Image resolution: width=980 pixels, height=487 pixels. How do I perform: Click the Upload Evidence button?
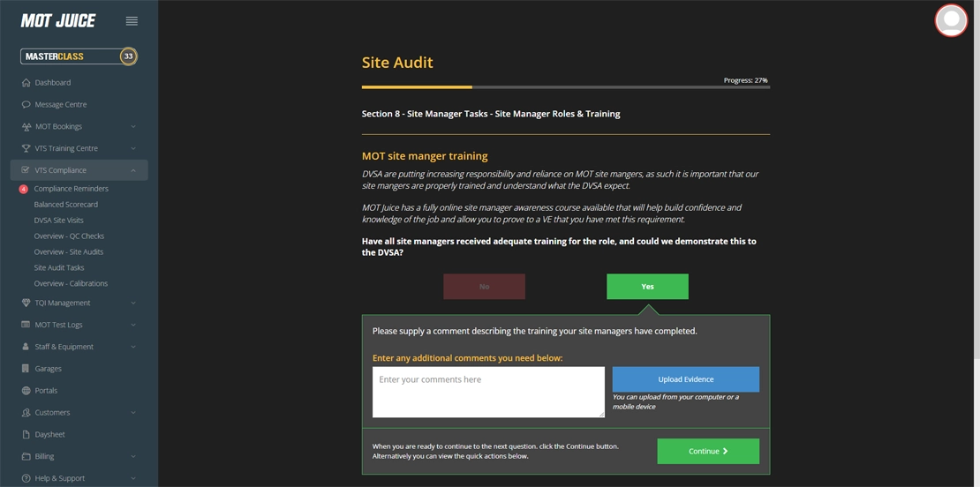(x=686, y=379)
